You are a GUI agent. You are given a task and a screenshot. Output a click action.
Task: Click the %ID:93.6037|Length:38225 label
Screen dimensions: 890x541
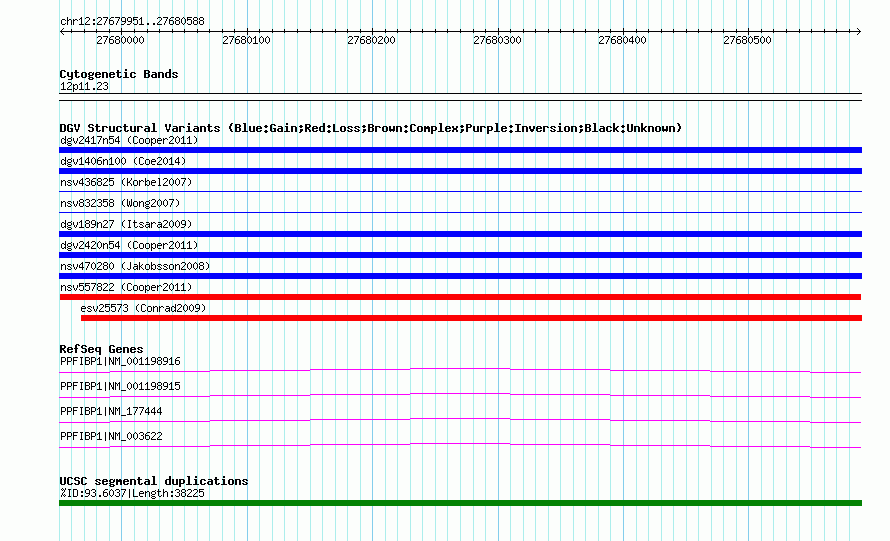click(132, 493)
